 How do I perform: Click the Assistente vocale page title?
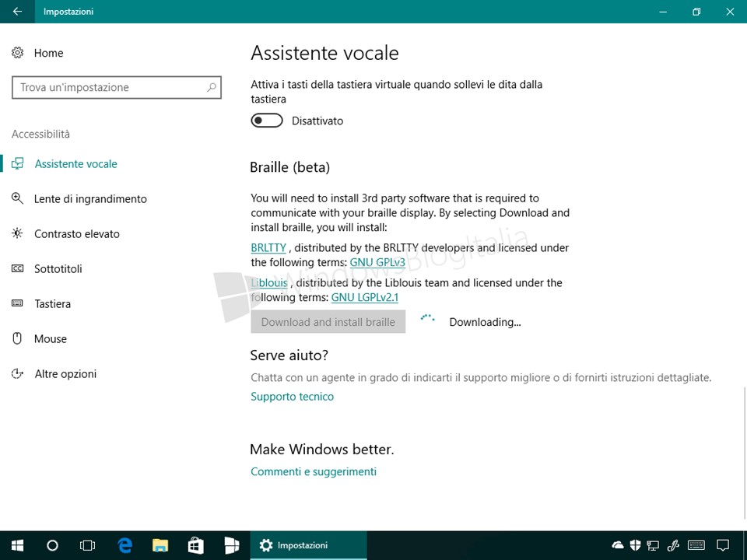click(x=325, y=53)
